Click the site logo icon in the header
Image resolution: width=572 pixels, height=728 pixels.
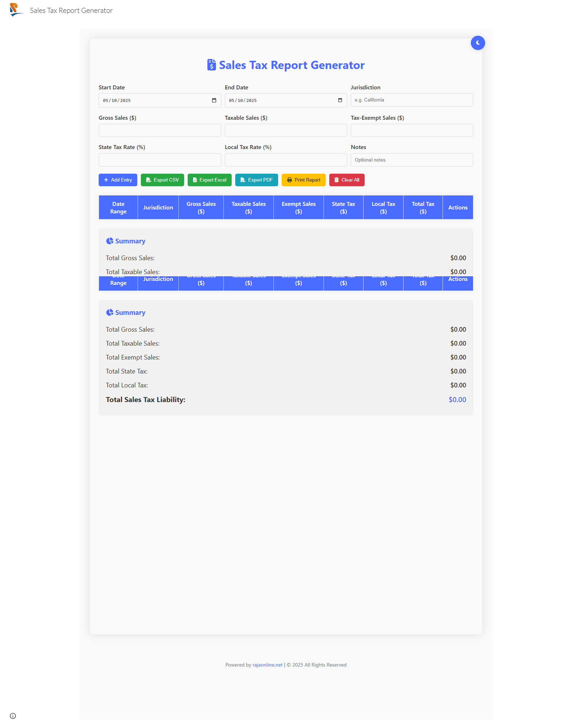click(x=16, y=10)
